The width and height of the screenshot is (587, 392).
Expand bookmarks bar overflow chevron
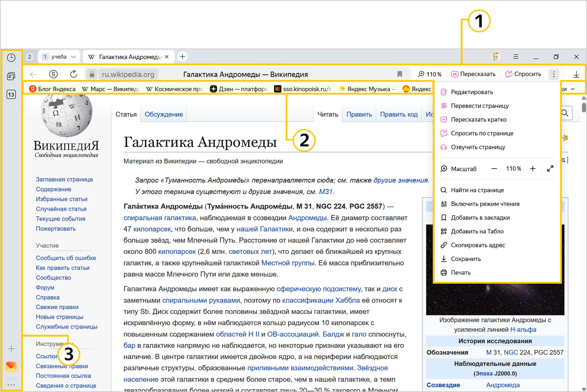pyautogui.click(x=573, y=89)
